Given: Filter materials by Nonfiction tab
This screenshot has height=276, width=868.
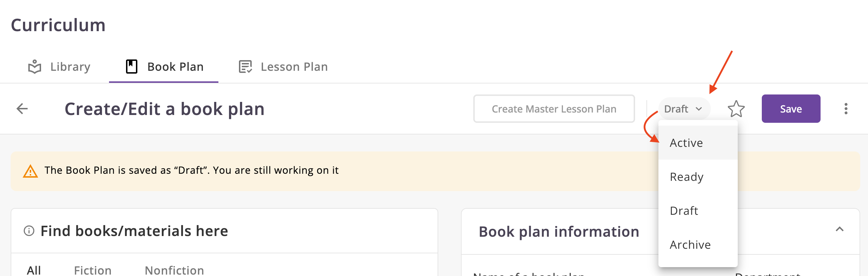Looking at the screenshot, I should tap(174, 270).
